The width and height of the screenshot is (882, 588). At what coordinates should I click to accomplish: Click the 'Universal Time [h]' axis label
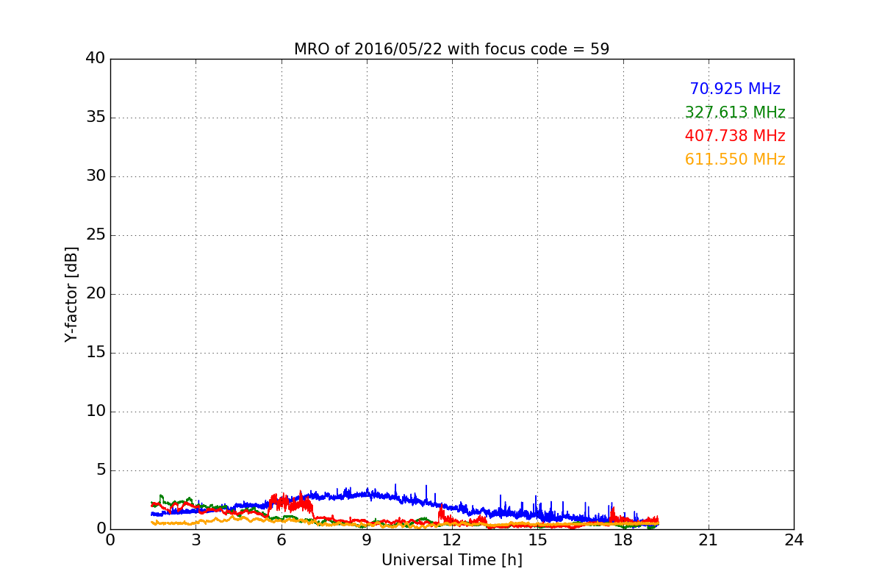pyautogui.click(x=451, y=560)
